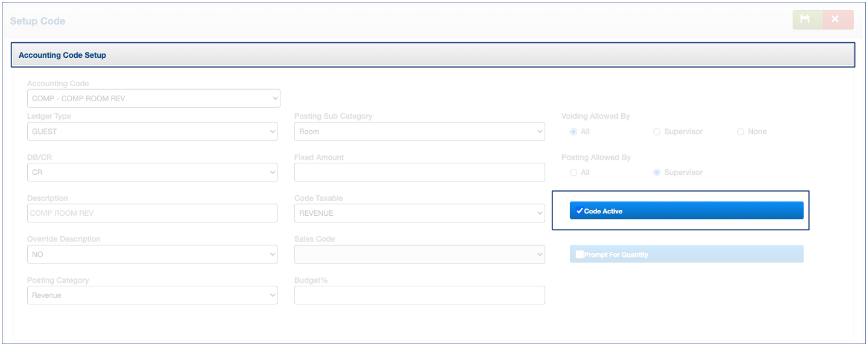
Task: Select Posting Allowed By Supervisor radio
Action: (x=657, y=172)
